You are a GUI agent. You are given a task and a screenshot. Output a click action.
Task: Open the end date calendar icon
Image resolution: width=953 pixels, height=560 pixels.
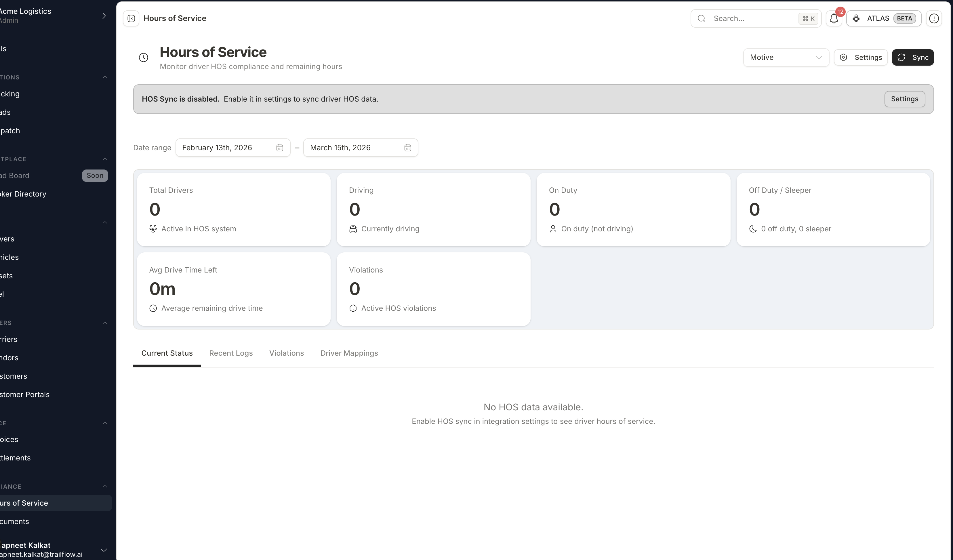(x=408, y=148)
